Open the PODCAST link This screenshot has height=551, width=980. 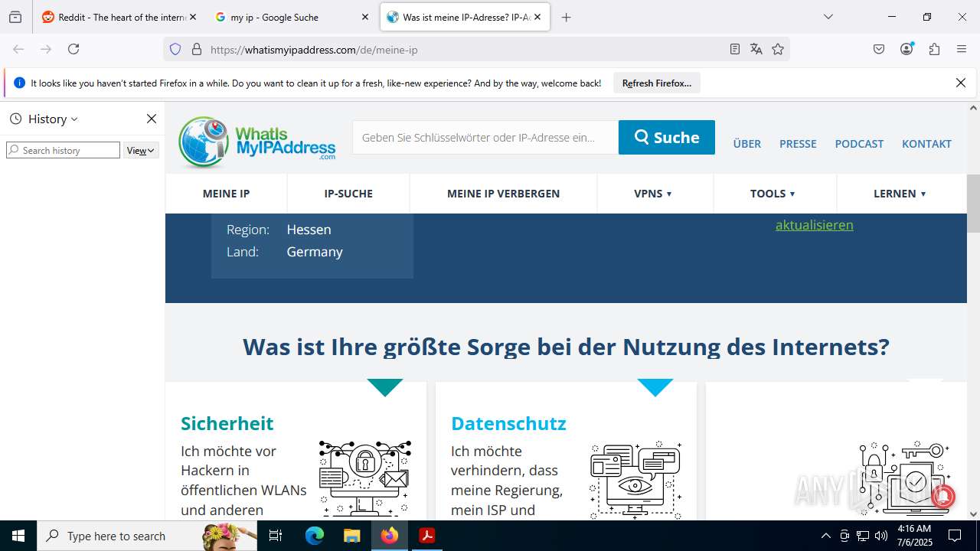[x=859, y=144]
